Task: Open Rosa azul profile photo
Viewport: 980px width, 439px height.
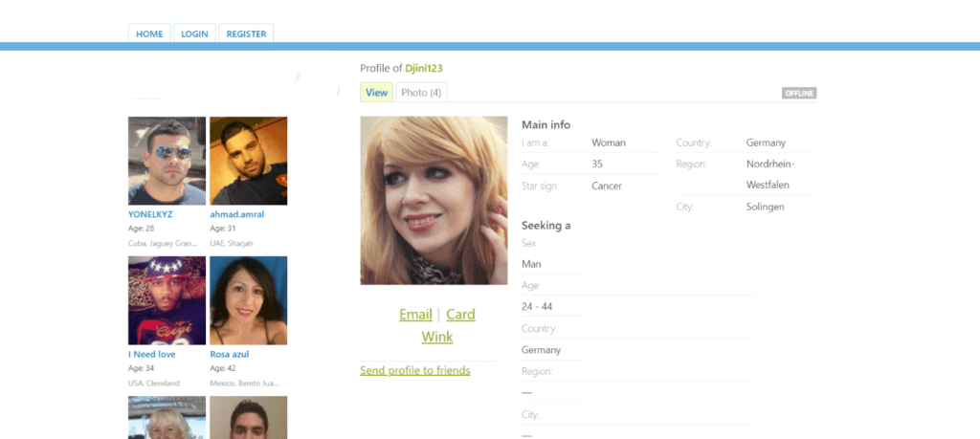Action: tap(249, 300)
